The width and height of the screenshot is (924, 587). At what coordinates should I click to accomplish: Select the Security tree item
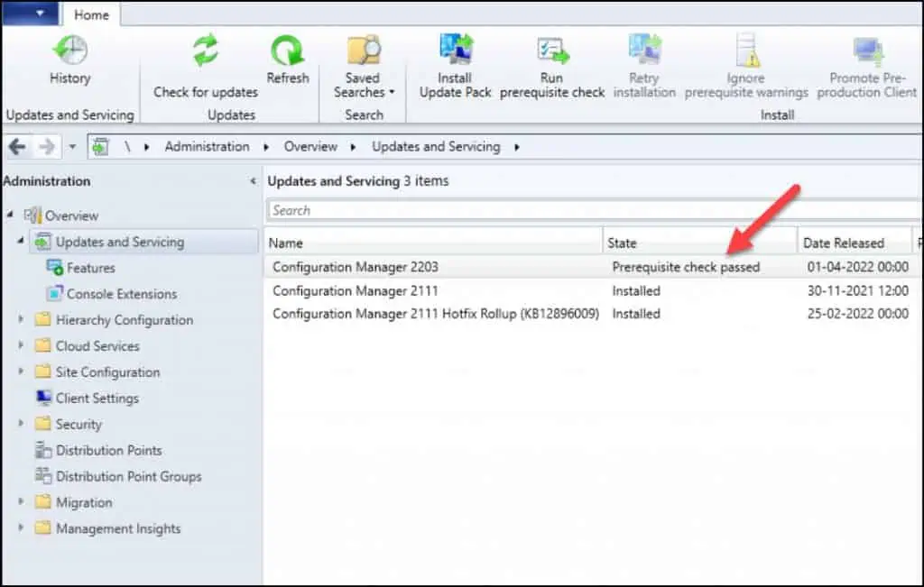79,424
